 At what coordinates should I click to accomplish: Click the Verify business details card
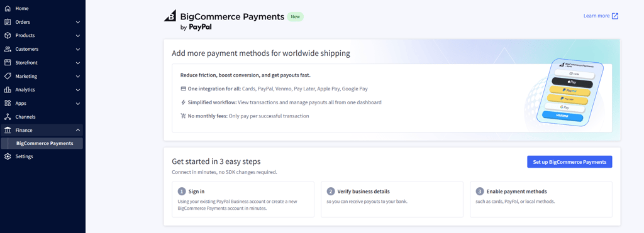click(392, 199)
